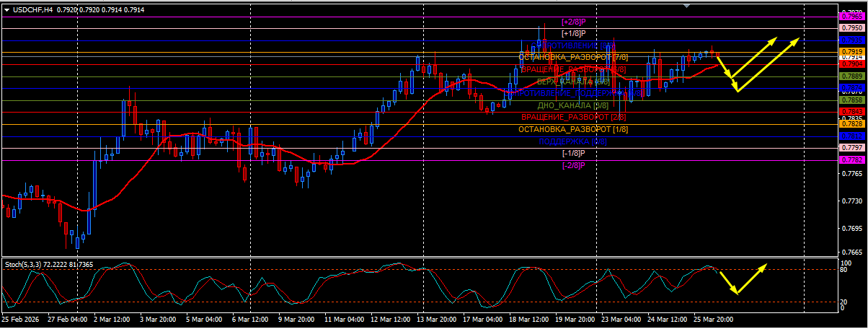This screenshot has height=329, width=868.
Task: Click the red 0.7904 price tag
Action: 851,63
